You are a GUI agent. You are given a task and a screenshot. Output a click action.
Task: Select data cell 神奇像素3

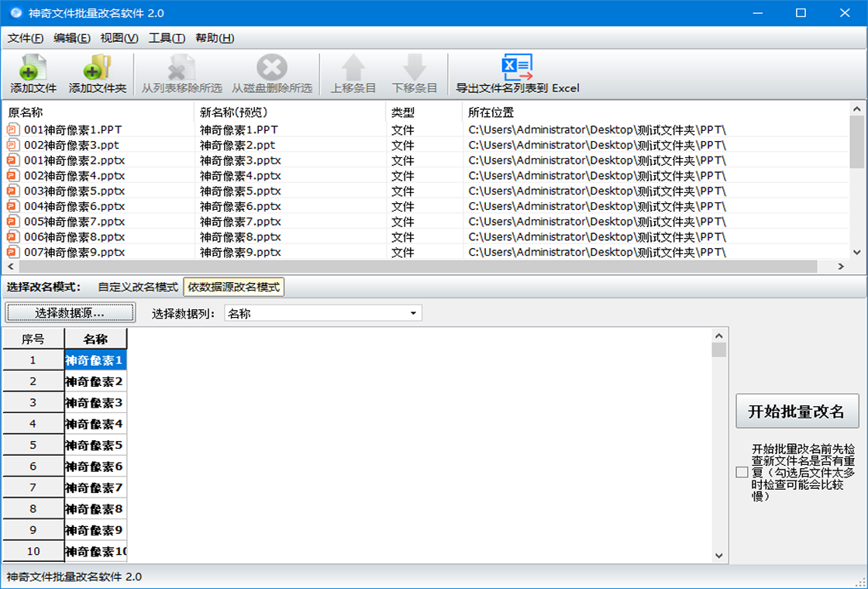(x=96, y=402)
